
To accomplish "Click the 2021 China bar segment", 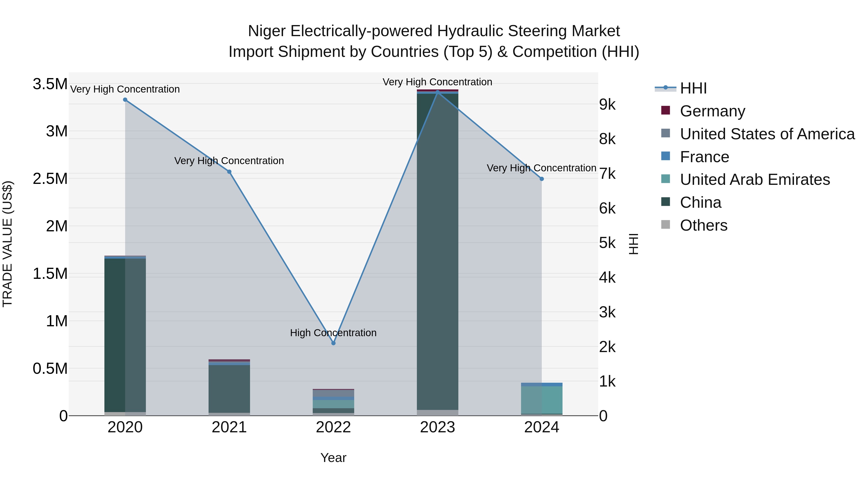I will pos(229,389).
